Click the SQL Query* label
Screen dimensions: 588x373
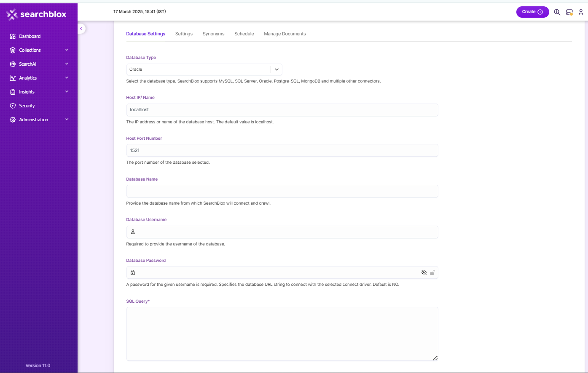click(x=138, y=301)
